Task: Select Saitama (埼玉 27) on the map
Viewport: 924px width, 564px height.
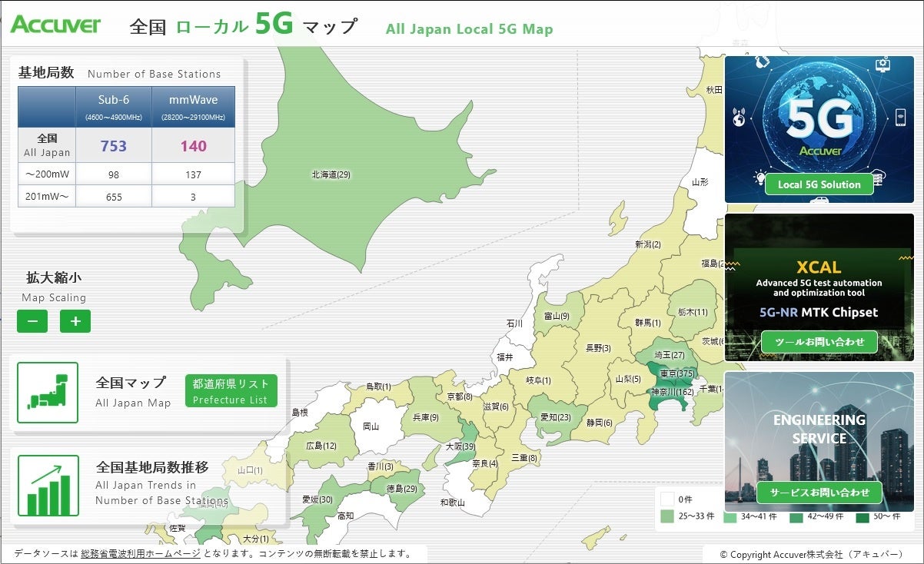Action: pyautogui.click(x=669, y=355)
